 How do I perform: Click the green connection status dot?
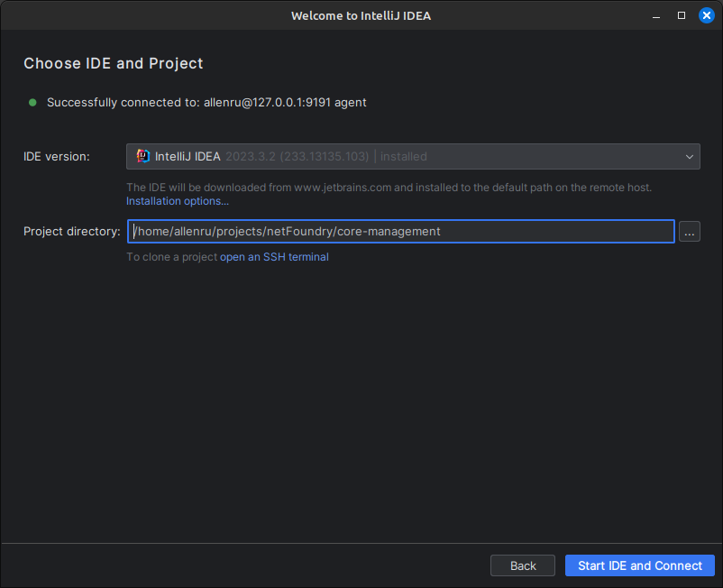tap(33, 103)
